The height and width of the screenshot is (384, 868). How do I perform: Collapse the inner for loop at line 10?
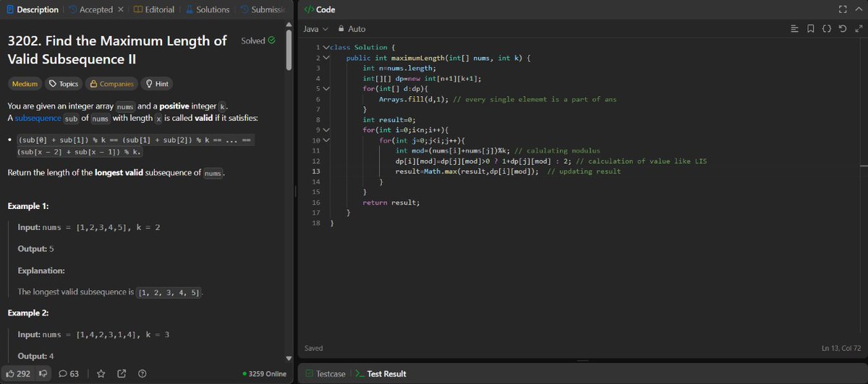pyautogui.click(x=326, y=140)
